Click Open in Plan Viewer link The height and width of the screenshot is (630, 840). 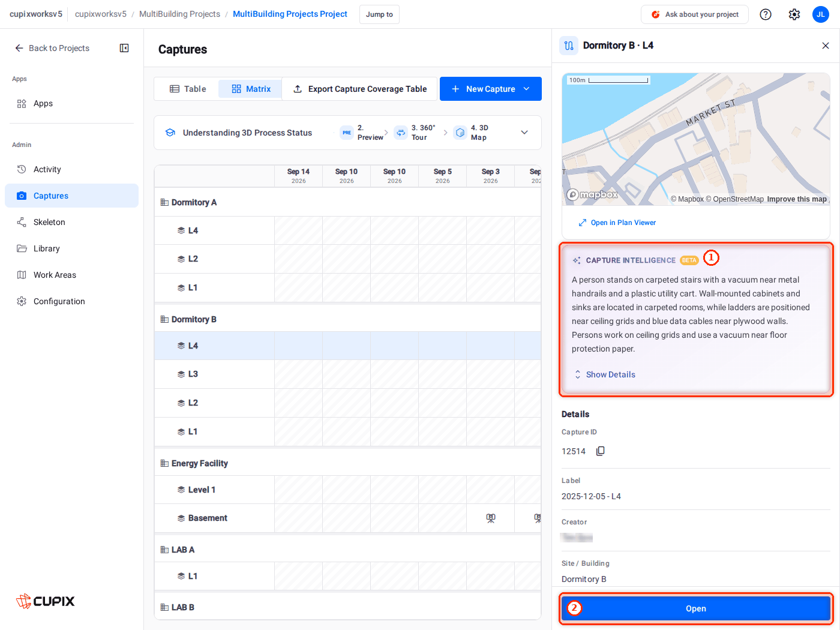point(617,223)
